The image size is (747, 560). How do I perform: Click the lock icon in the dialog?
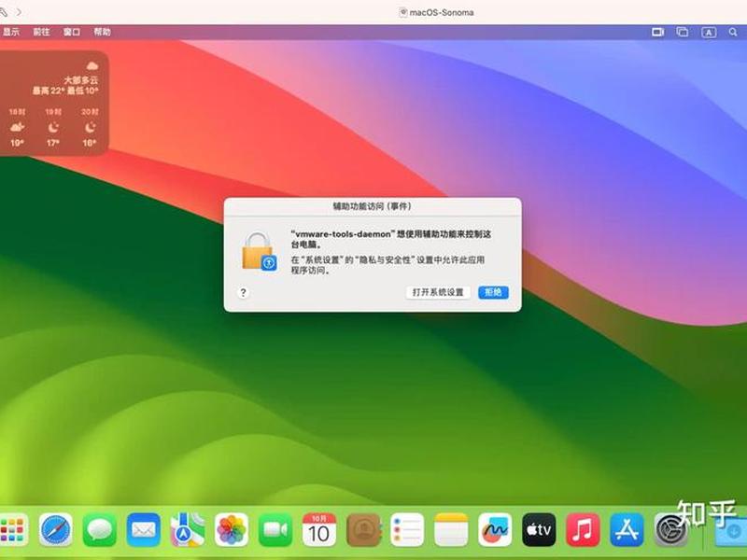[259, 251]
